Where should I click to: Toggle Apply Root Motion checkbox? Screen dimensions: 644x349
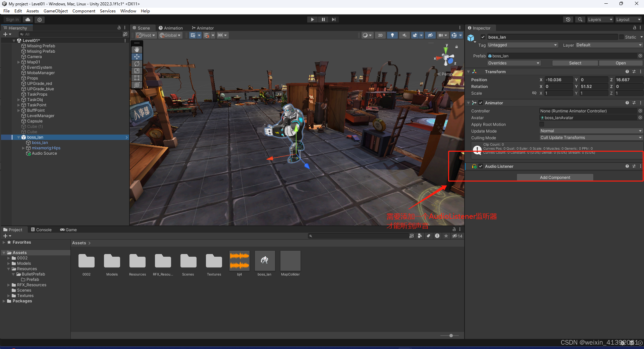[541, 124]
